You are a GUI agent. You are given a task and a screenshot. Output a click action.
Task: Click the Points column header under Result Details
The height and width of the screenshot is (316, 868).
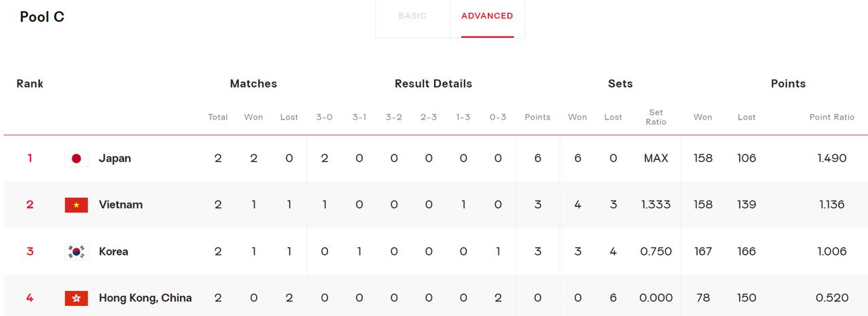[538, 117]
